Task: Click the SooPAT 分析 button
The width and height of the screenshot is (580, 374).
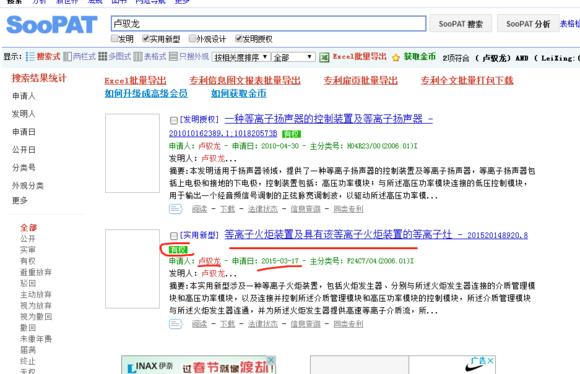Action: pos(528,24)
